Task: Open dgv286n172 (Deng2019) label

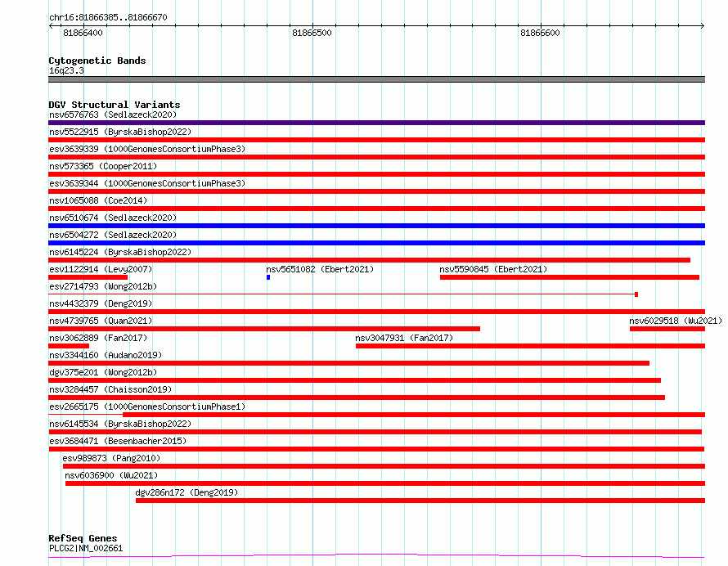Action: (x=186, y=492)
